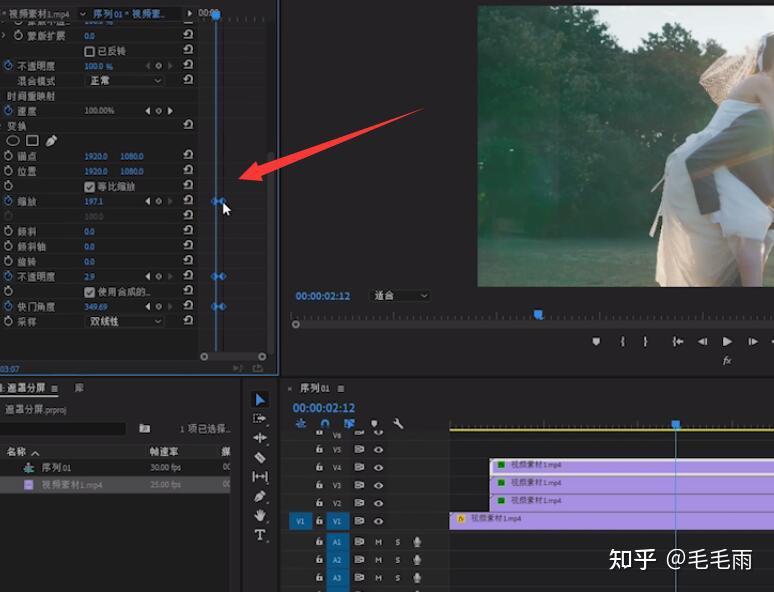Viewport: 774px width, 592px height.
Task: Toggle Linked Selection in timeline
Action: [349, 424]
